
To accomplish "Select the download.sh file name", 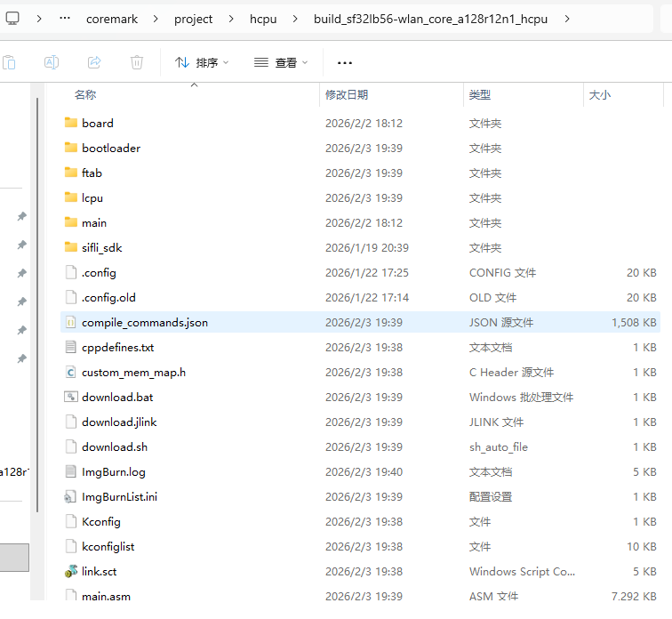I will click(x=115, y=446).
